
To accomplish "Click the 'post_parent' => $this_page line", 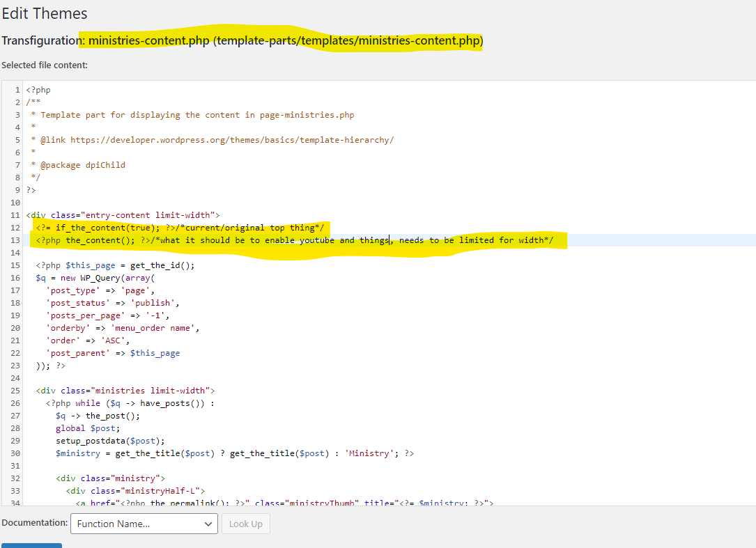I will (x=113, y=353).
